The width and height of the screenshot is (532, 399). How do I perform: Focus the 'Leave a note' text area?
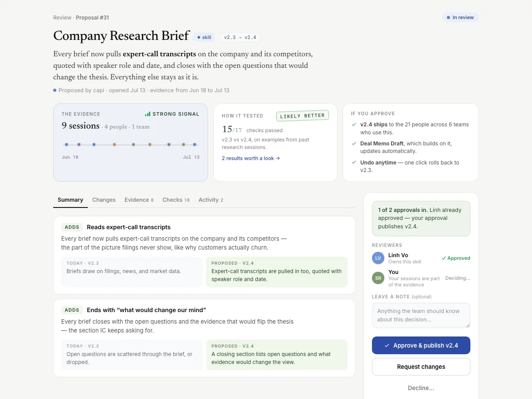[421, 315]
